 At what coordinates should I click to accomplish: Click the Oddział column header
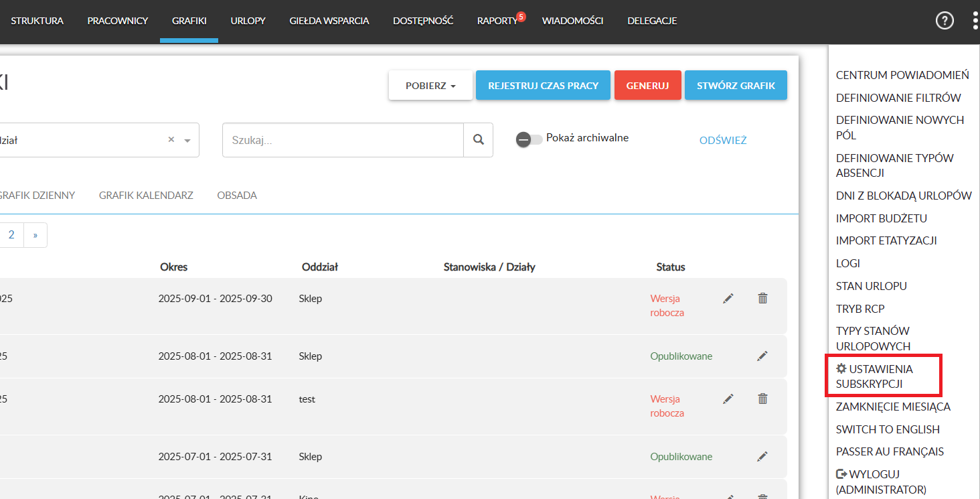320,267
